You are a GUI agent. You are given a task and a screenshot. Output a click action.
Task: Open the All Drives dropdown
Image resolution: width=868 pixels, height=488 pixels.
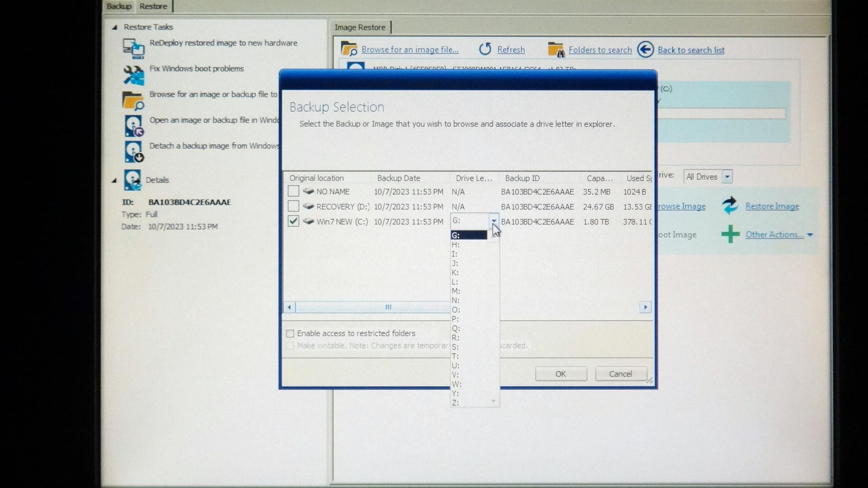pos(727,177)
